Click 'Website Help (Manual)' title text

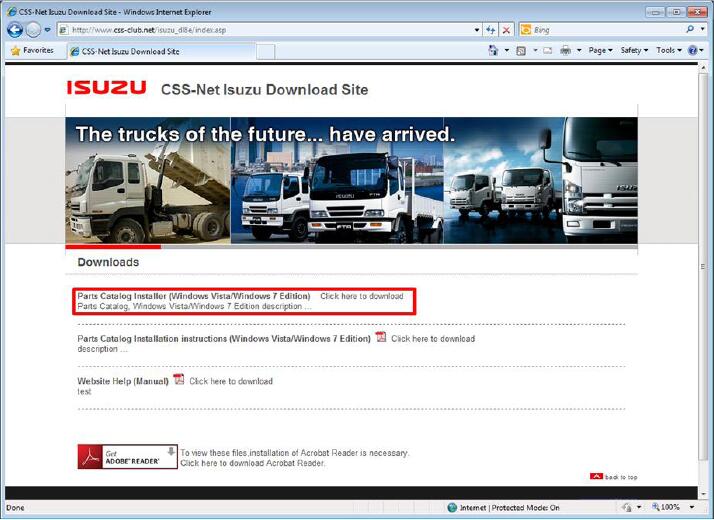(x=123, y=381)
